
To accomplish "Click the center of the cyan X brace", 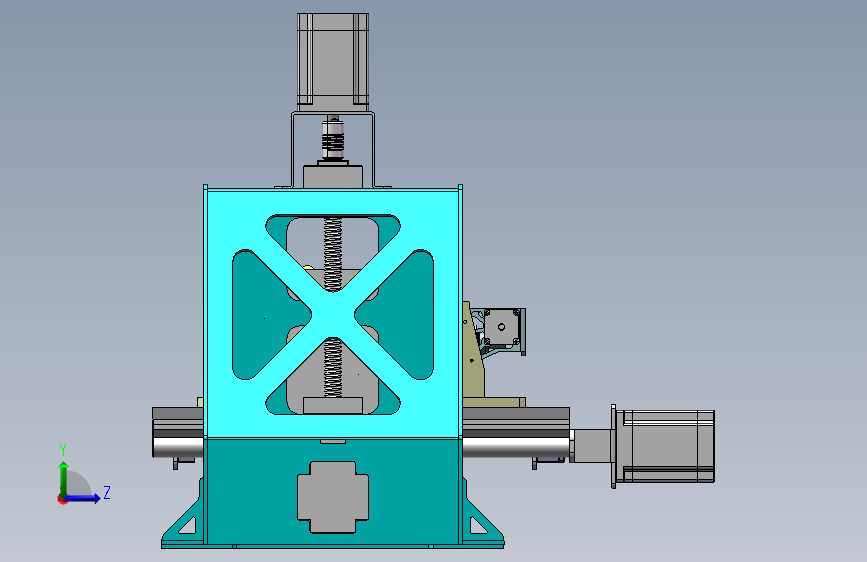I will 333,314.
